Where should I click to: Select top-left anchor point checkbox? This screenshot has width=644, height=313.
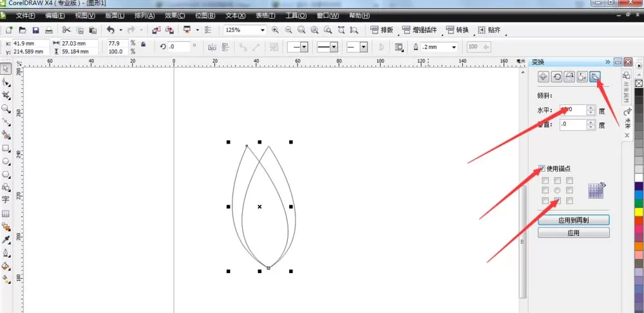point(545,180)
